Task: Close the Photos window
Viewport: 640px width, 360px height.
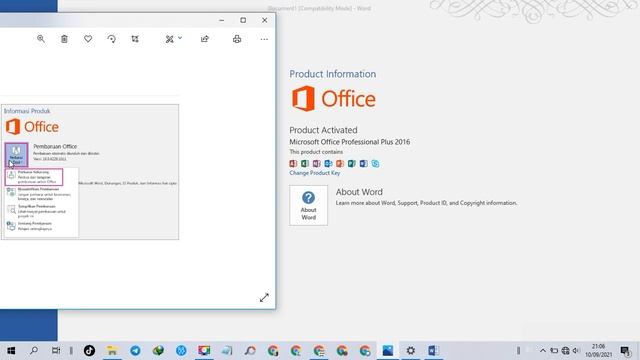Action: (264, 20)
